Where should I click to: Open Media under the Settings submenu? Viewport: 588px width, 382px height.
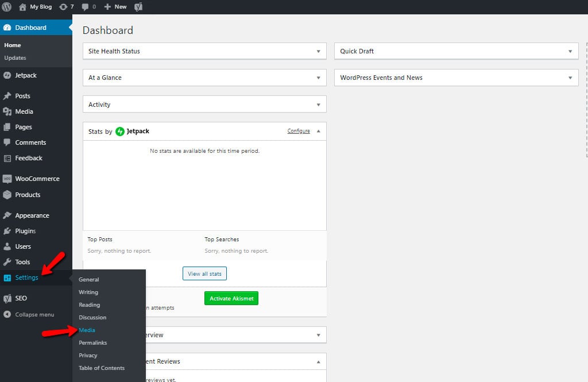[87, 330]
